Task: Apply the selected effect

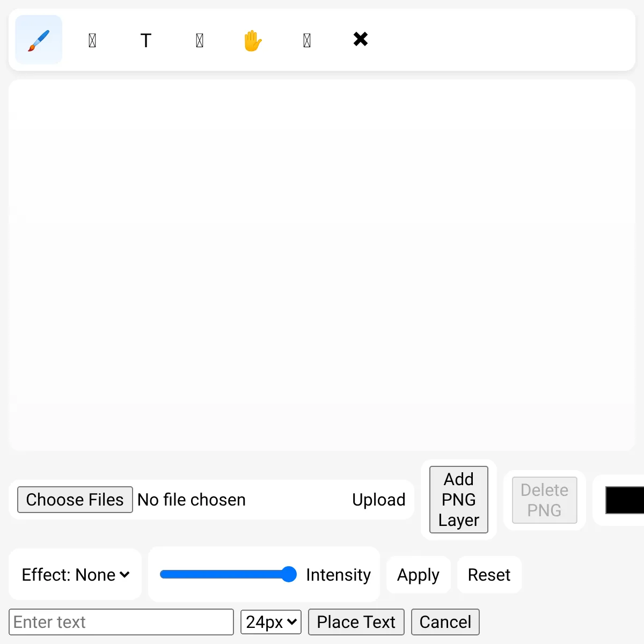Action: click(x=419, y=575)
